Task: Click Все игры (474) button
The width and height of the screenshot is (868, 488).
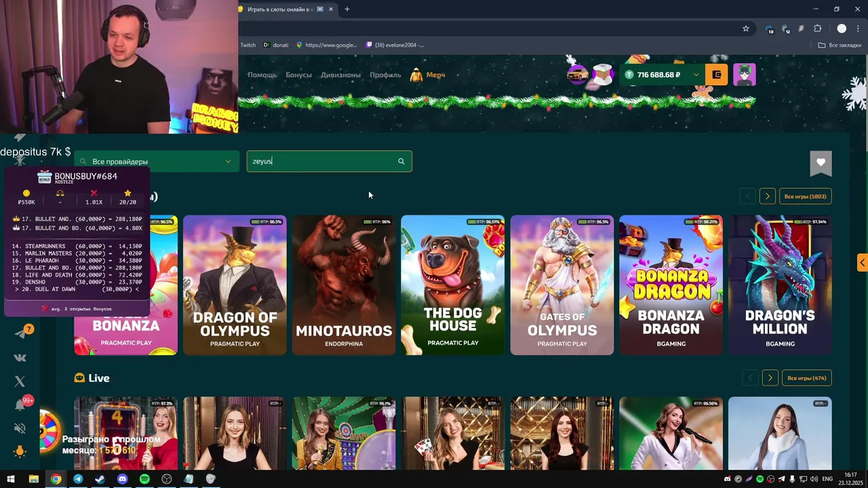Action: pos(806,378)
